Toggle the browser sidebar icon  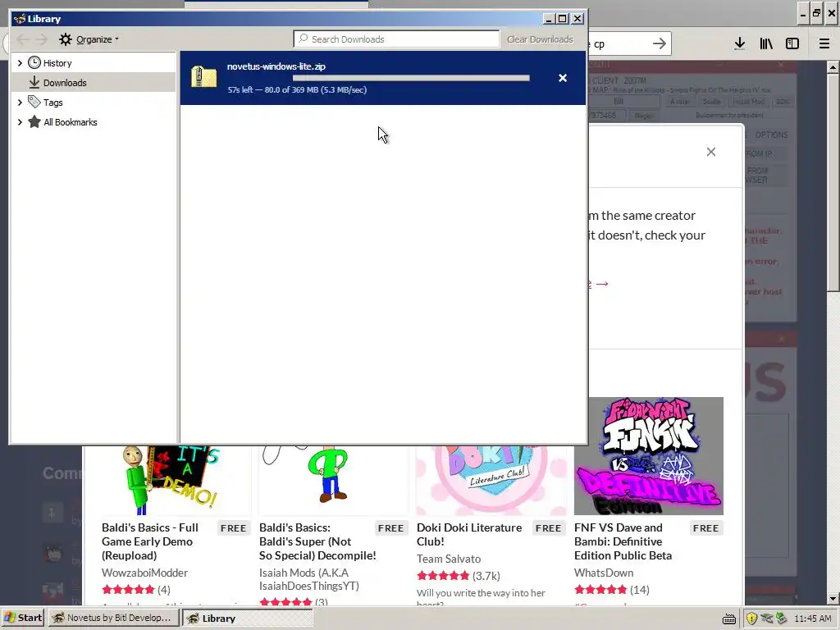pos(792,43)
